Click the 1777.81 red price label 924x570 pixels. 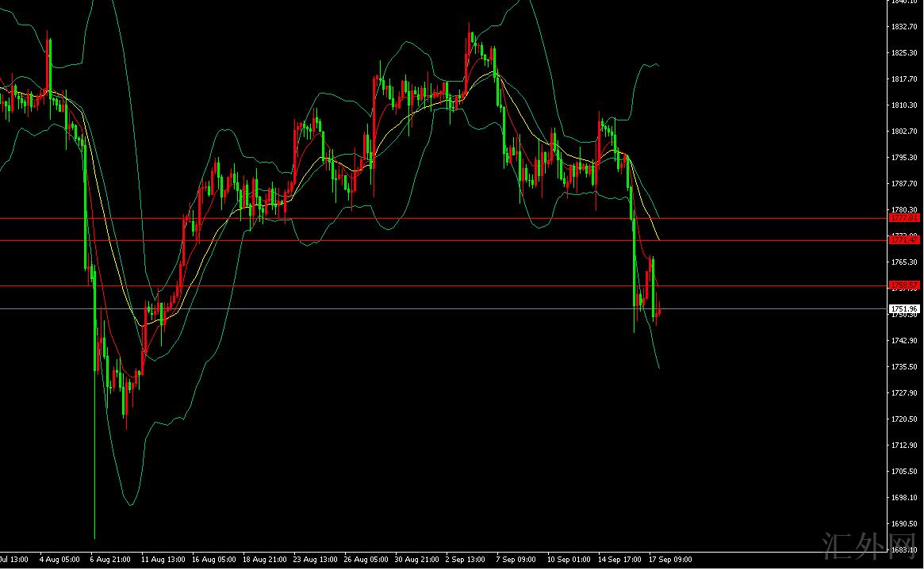904,218
